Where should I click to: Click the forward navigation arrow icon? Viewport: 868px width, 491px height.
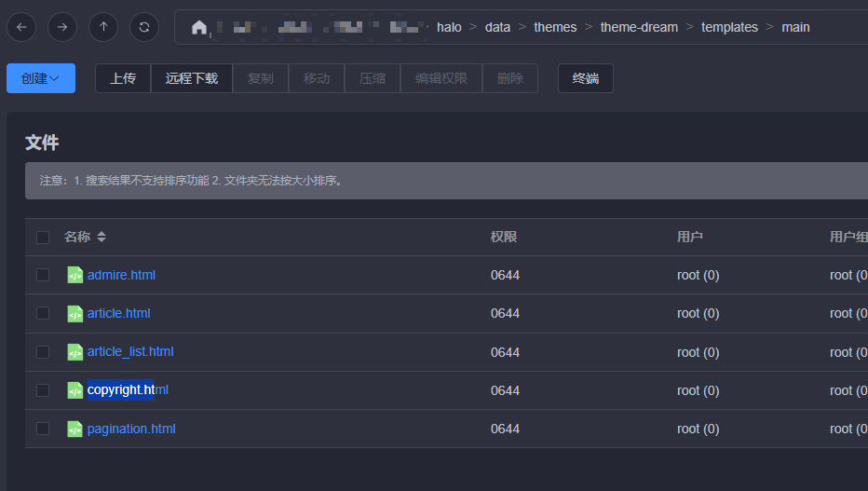62,27
